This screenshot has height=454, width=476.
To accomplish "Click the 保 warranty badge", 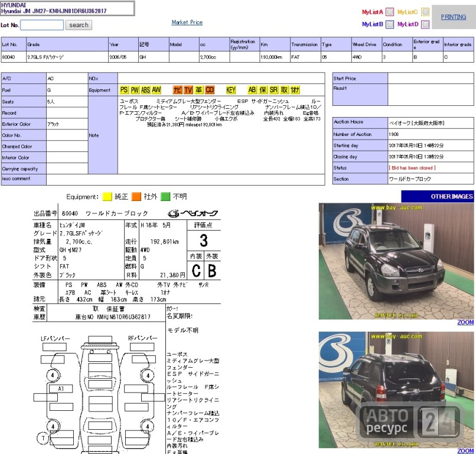I will point(263,90).
